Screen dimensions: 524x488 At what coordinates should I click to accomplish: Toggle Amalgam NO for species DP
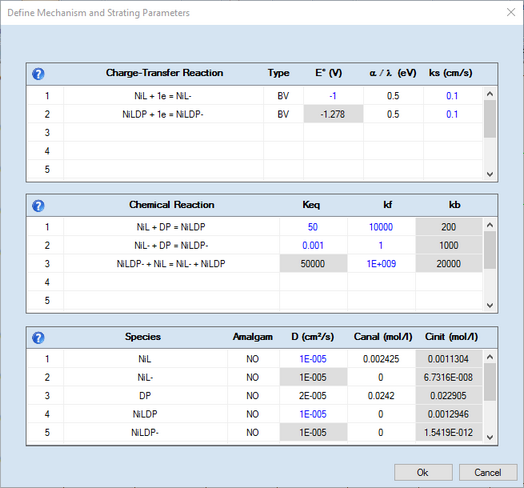point(253,396)
